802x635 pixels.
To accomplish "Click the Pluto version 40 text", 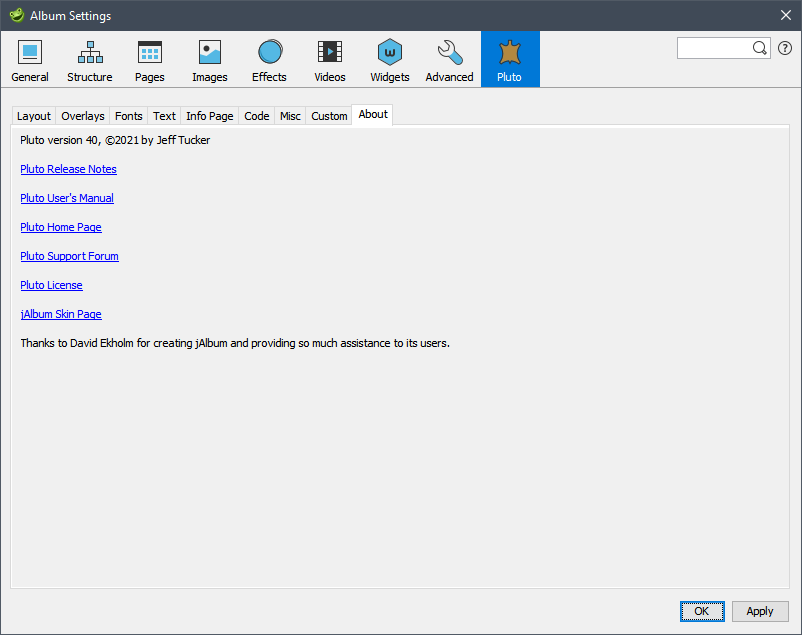I will (115, 140).
